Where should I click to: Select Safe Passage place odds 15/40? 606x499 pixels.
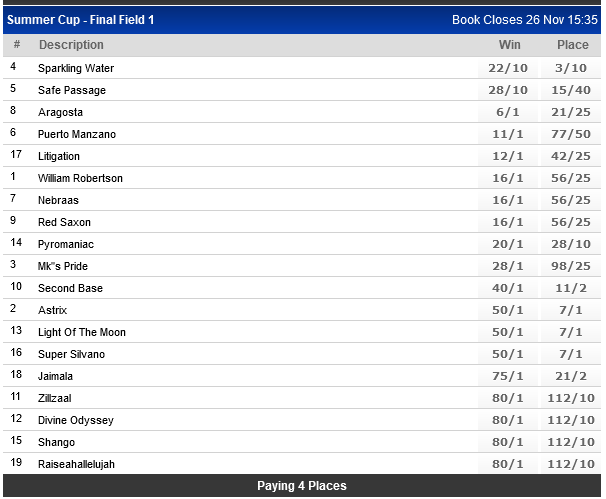[572, 90]
